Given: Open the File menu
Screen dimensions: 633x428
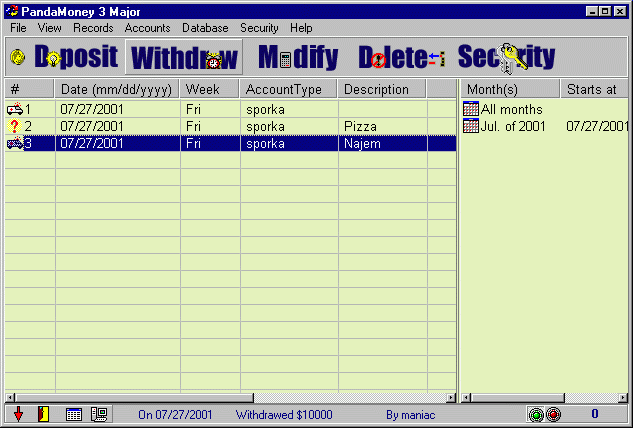Looking at the screenshot, I should (18, 28).
